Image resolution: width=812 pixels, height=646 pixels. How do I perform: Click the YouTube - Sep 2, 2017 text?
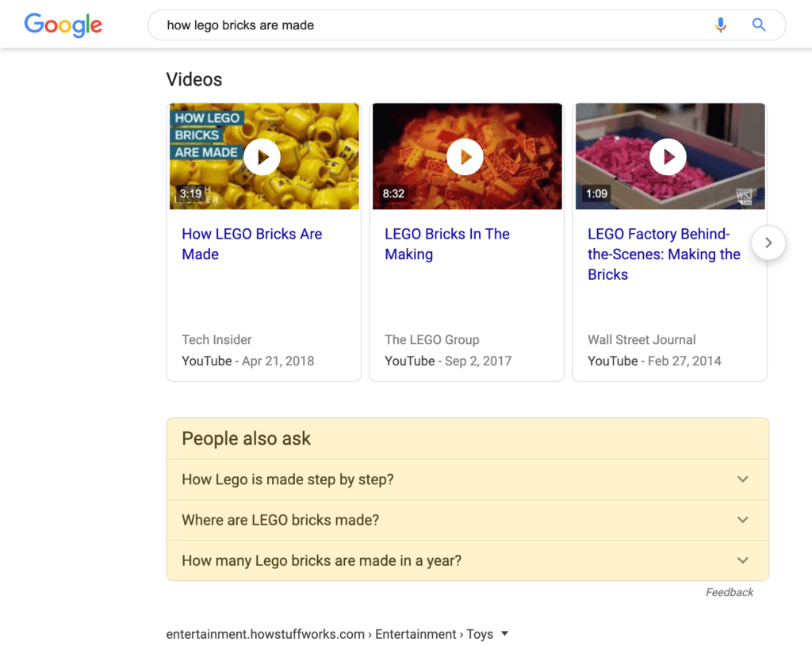448,361
